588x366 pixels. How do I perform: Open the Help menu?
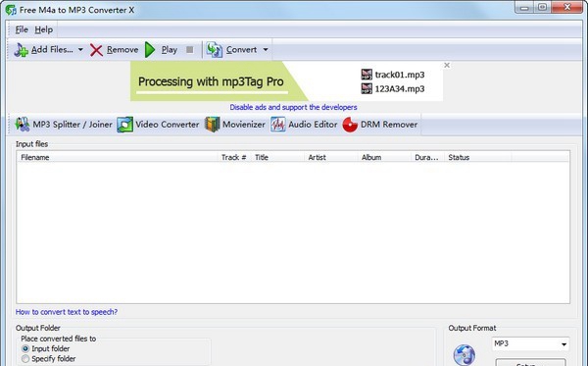click(x=43, y=29)
